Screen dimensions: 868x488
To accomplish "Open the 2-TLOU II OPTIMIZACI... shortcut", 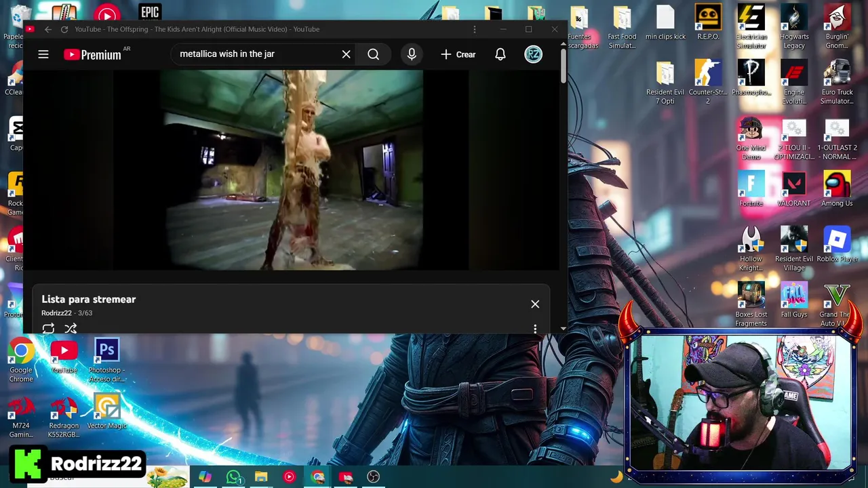I will [793, 138].
